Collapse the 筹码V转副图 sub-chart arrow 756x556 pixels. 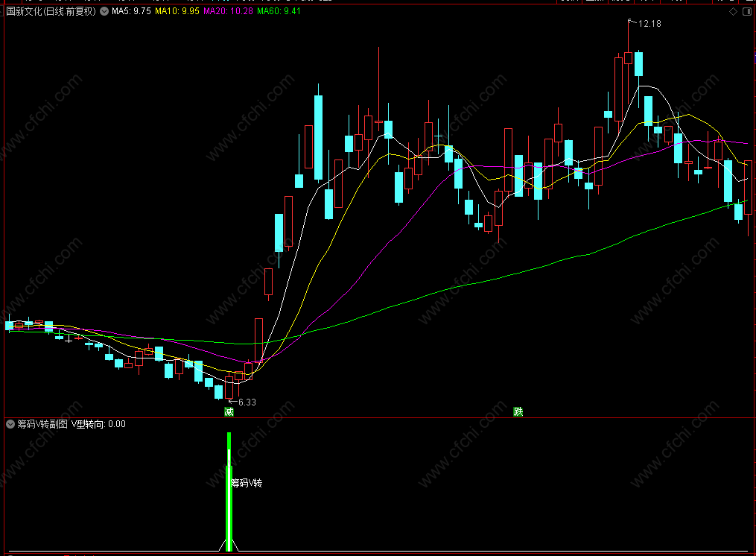coord(10,424)
